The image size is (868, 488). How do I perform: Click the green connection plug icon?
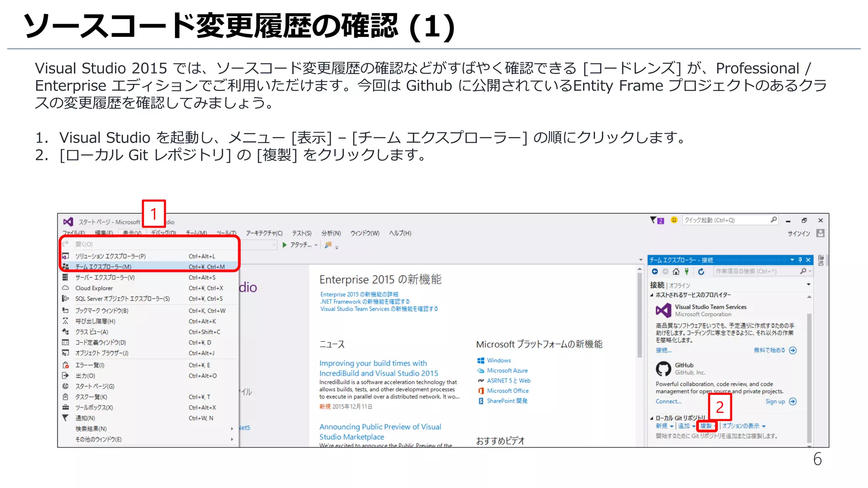[687, 272]
